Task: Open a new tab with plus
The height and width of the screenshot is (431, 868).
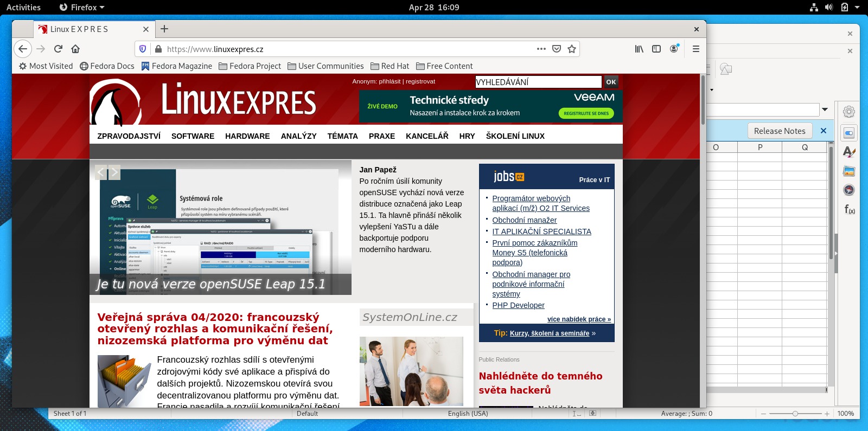Action: 164,29
